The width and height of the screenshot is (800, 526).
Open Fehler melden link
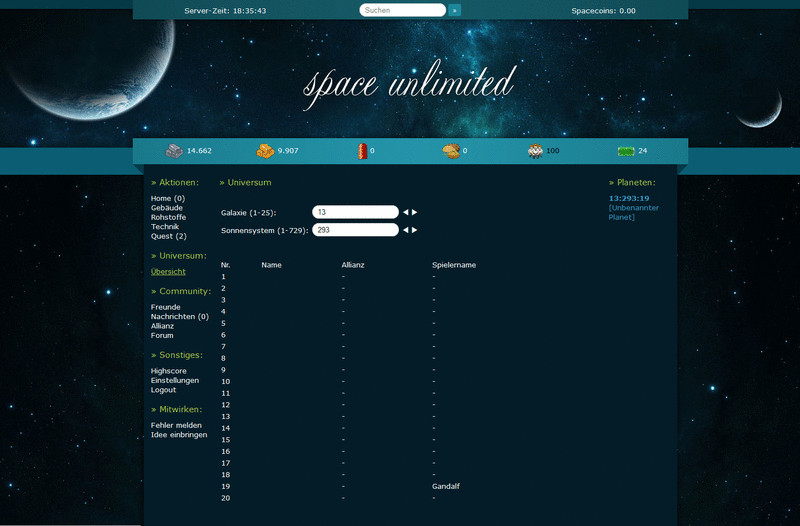click(176, 425)
